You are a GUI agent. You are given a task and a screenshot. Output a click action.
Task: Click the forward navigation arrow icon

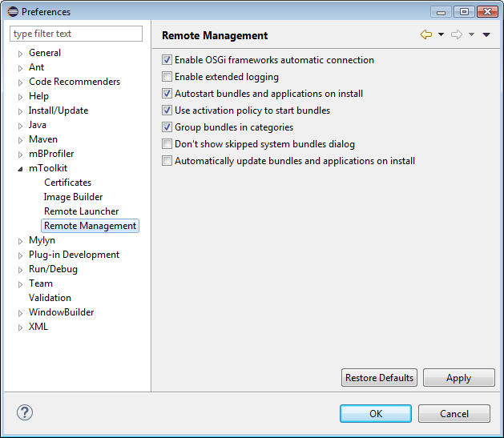coord(457,35)
